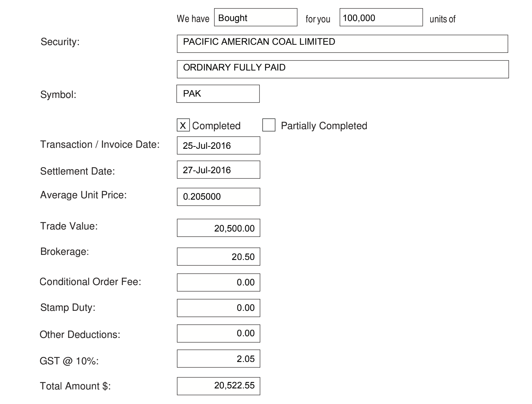Click the Other Deductions value field
This screenshot has width=532, height=404.
tap(218, 333)
